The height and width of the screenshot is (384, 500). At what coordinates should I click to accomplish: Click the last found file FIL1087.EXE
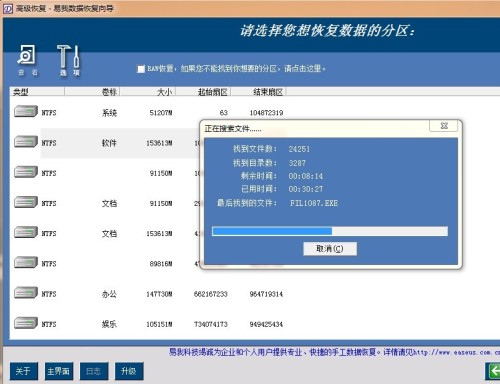(314, 203)
